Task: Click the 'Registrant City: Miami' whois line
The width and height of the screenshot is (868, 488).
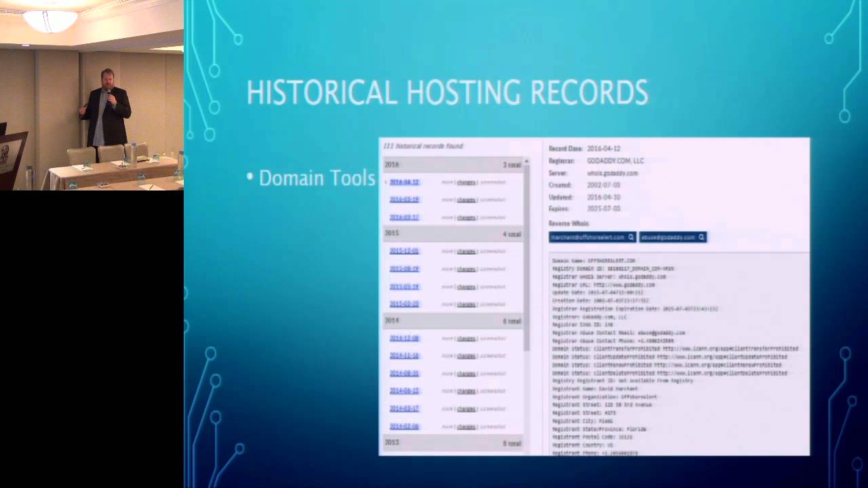Action: [x=582, y=421]
